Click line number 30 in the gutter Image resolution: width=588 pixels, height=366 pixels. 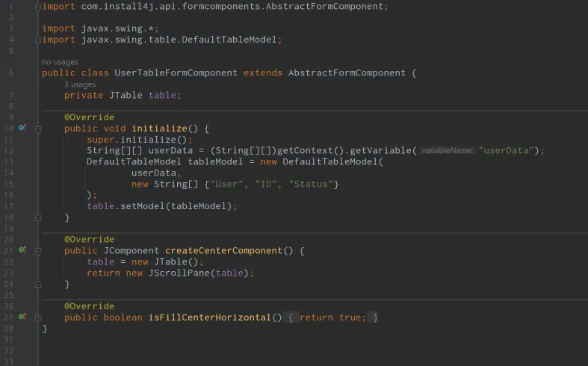(9, 329)
